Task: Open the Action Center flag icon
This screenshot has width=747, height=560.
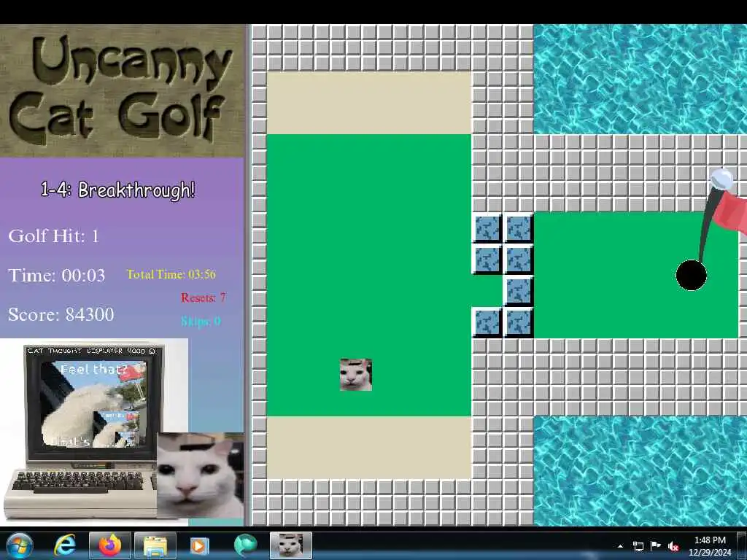Action: tap(656, 545)
